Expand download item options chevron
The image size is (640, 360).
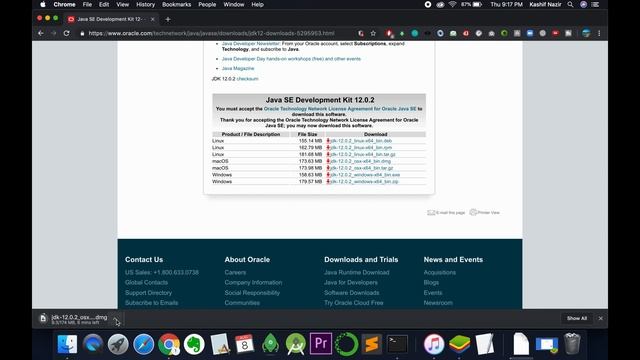(x=116, y=319)
